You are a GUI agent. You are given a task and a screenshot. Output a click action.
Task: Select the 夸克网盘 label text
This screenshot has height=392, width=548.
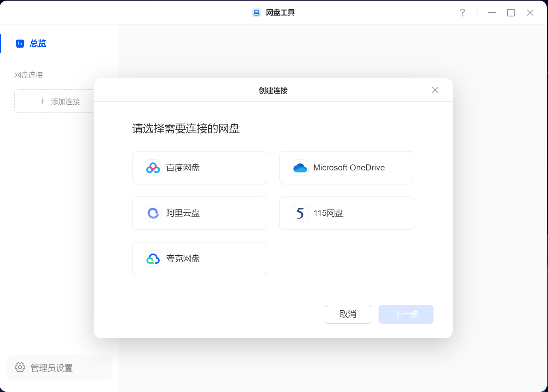[x=183, y=259]
